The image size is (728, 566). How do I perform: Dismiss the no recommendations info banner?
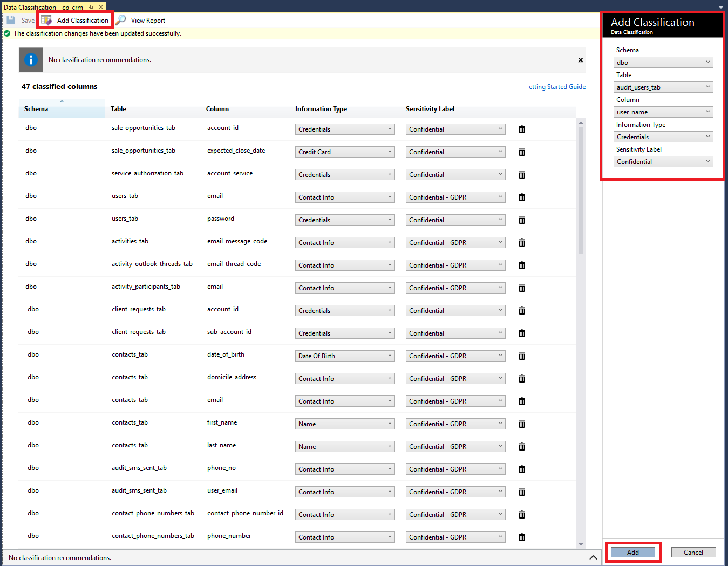[580, 60]
